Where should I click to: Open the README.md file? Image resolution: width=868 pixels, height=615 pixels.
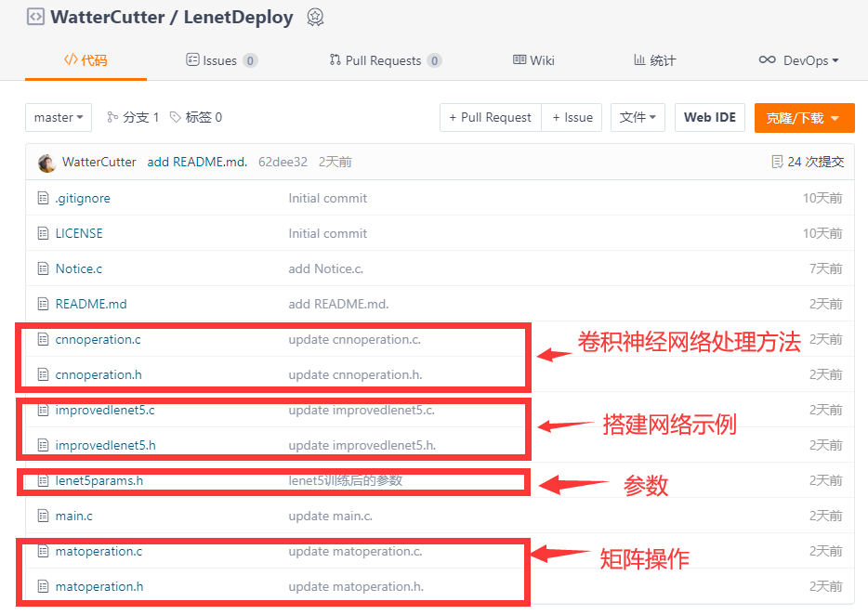[91, 304]
